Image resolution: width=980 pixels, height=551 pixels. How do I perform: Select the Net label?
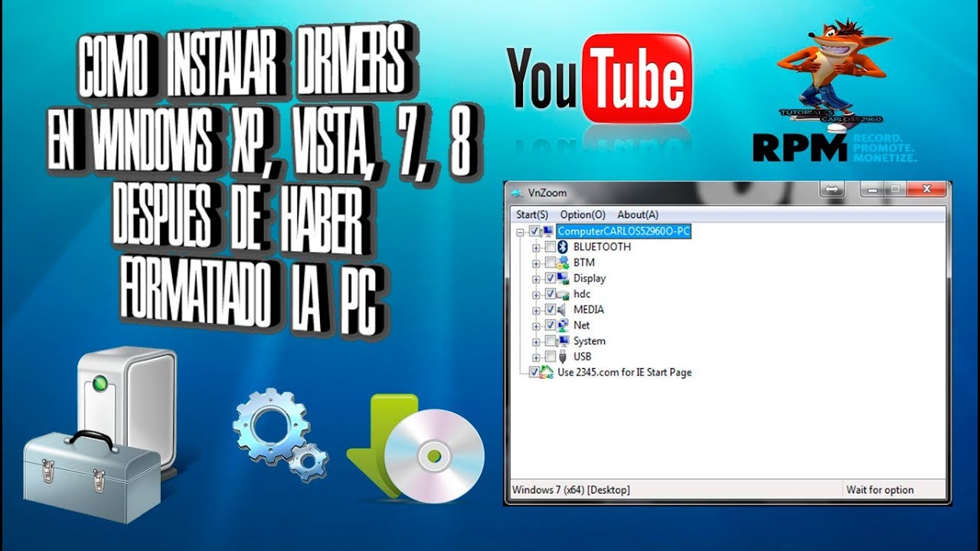point(582,325)
